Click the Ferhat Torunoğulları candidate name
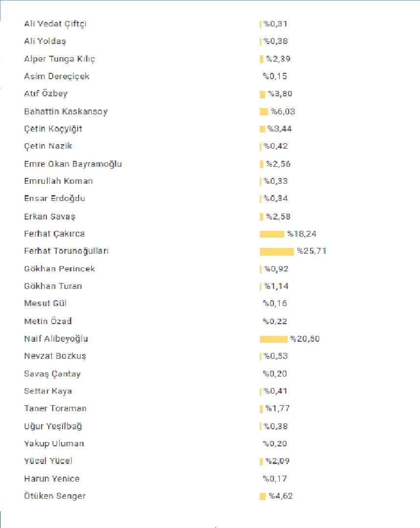The height and width of the screenshot is (528, 420). click(66, 251)
